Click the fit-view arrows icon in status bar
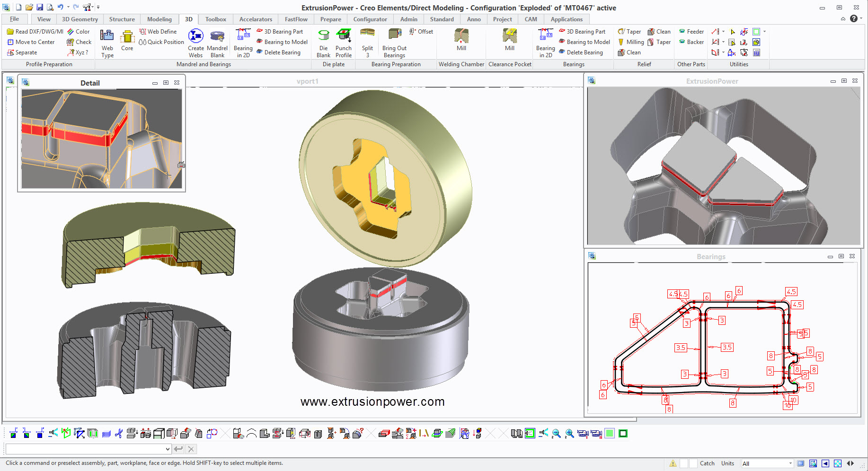The image size is (868, 471). click(x=838, y=463)
